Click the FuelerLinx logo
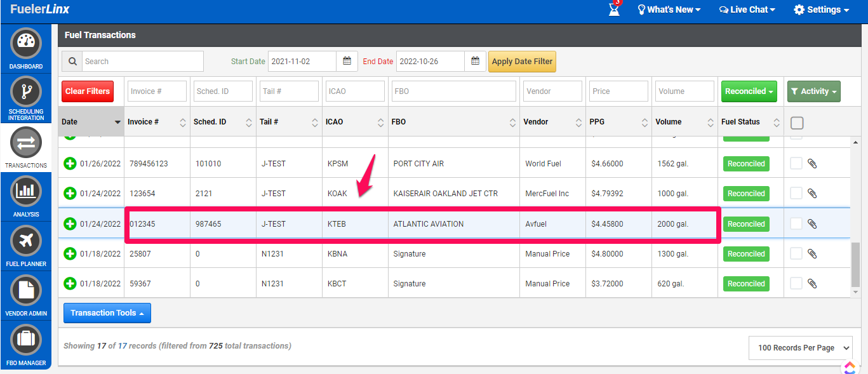 [39, 10]
